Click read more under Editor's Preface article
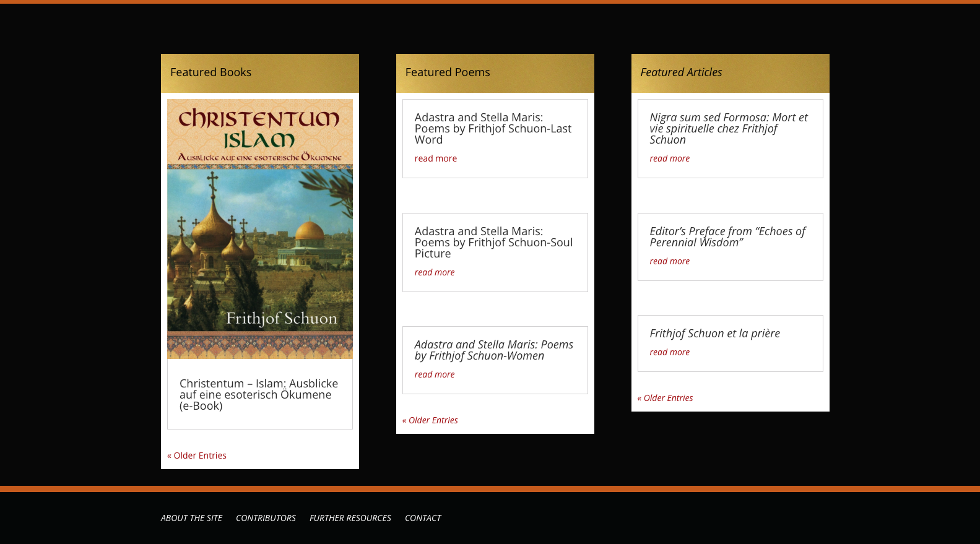 [x=670, y=261]
